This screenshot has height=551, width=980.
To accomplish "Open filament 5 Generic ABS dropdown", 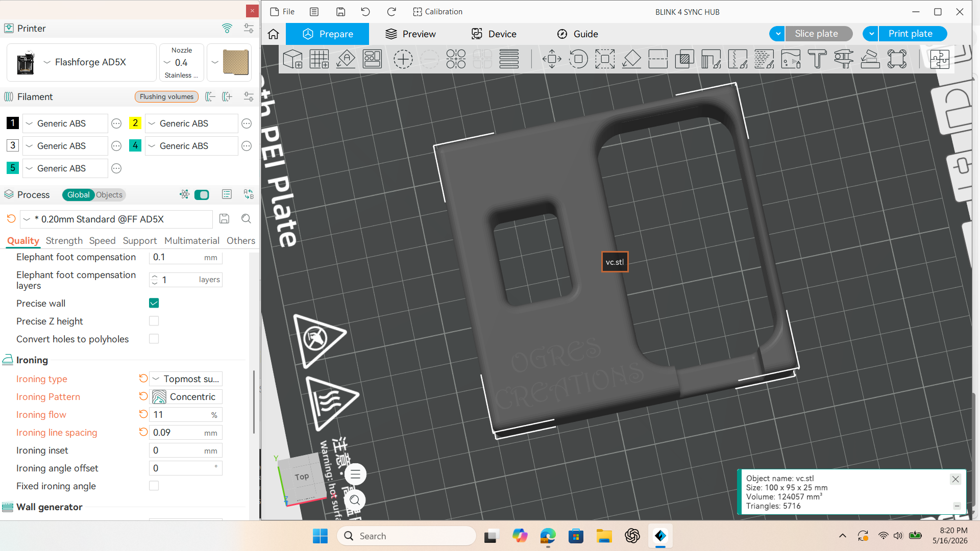I will tap(65, 168).
